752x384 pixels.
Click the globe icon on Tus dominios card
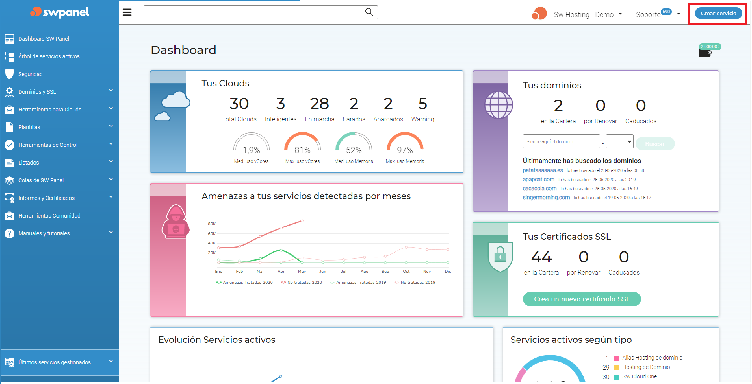click(x=499, y=105)
